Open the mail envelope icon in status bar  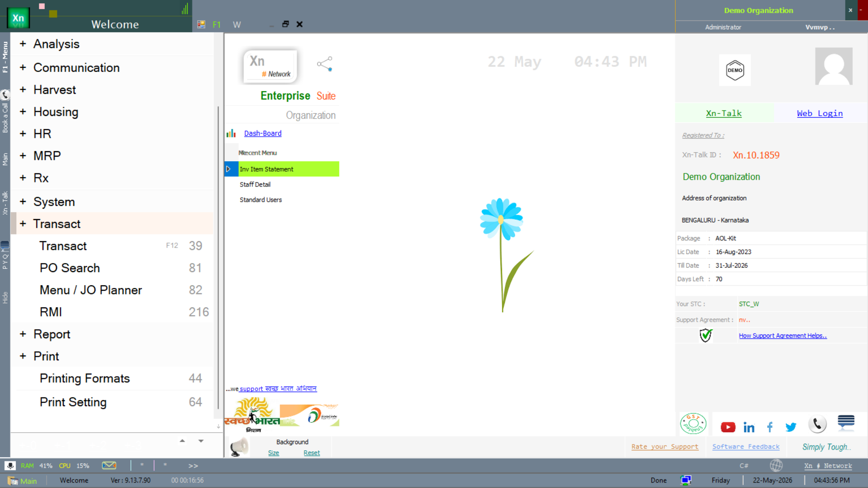coord(109,465)
